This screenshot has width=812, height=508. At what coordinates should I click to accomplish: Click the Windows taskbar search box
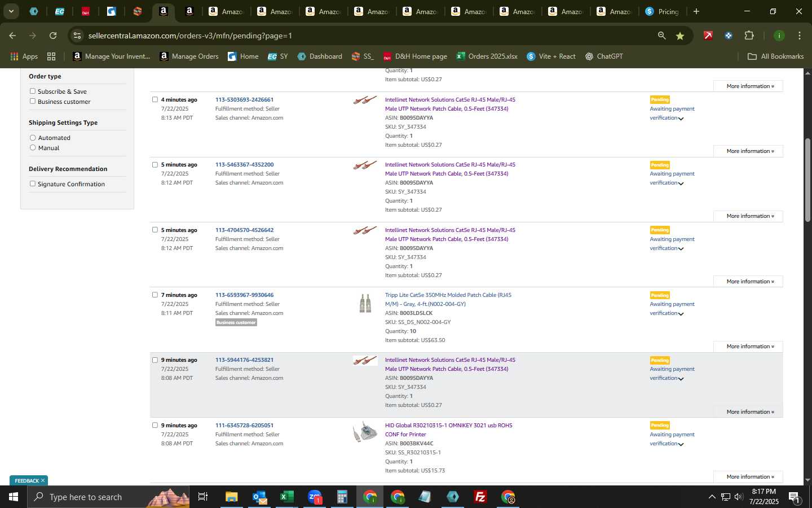pos(108,497)
